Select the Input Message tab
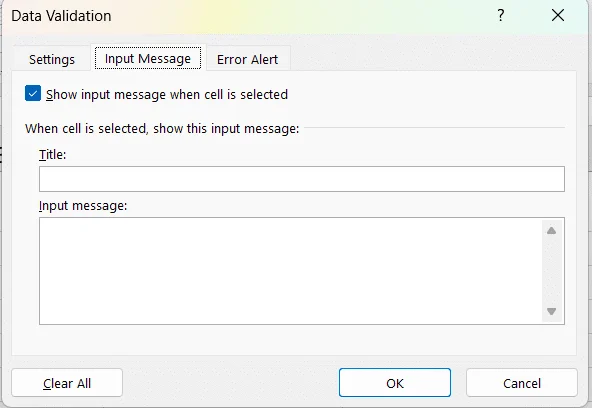This screenshot has height=408, width=592. [148, 59]
